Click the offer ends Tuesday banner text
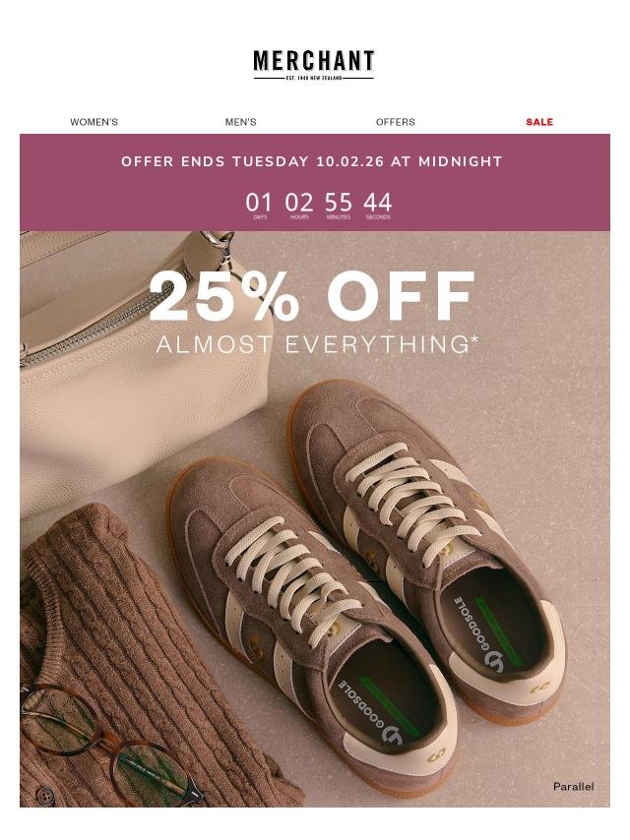The image size is (630, 840). [311, 161]
